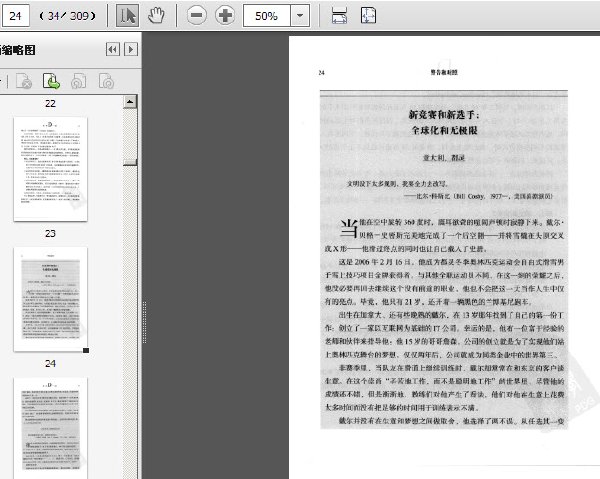600x479 pixels.
Task: Click the 50% zoom value field
Action: coord(267,16)
